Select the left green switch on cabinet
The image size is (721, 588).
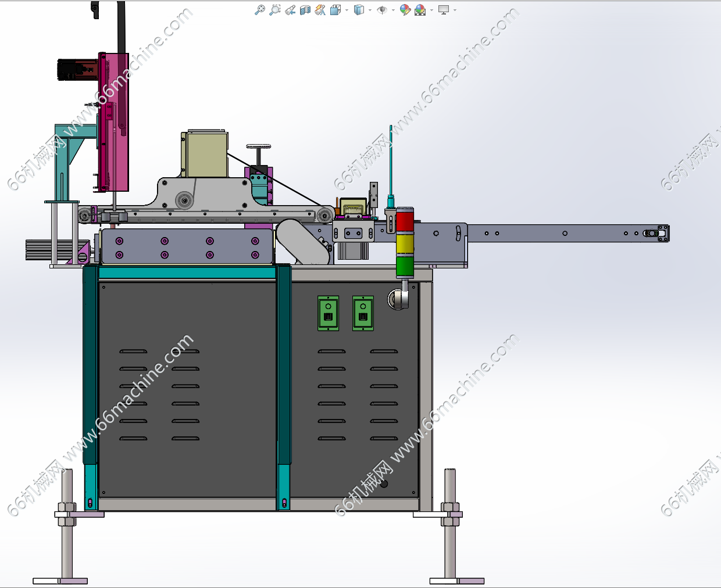point(328,313)
